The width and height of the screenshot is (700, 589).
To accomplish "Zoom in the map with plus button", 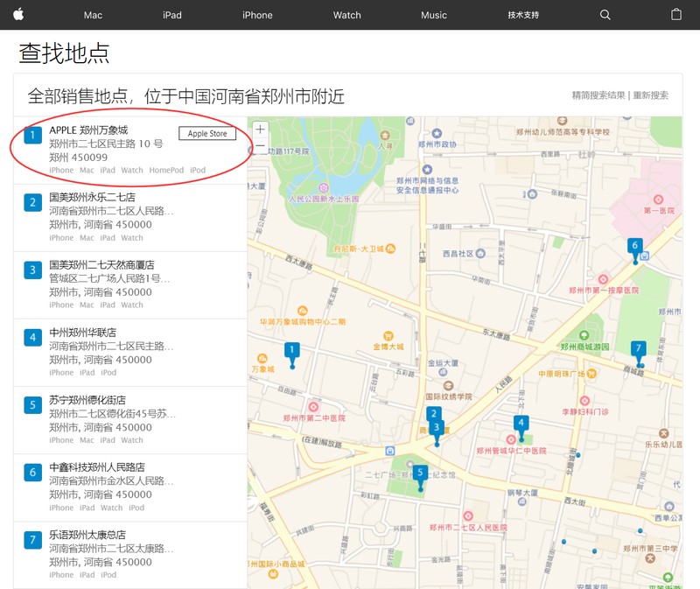I will (260, 130).
